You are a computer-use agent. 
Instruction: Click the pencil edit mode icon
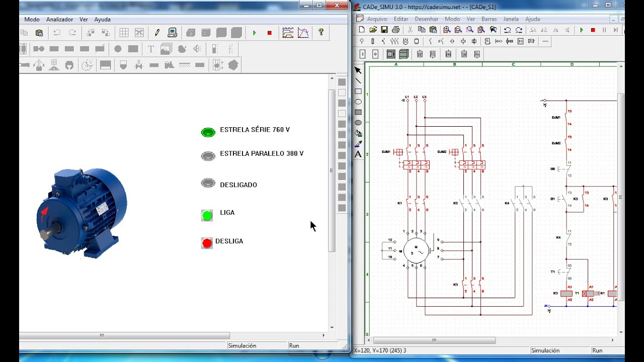pyautogui.click(x=157, y=33)
